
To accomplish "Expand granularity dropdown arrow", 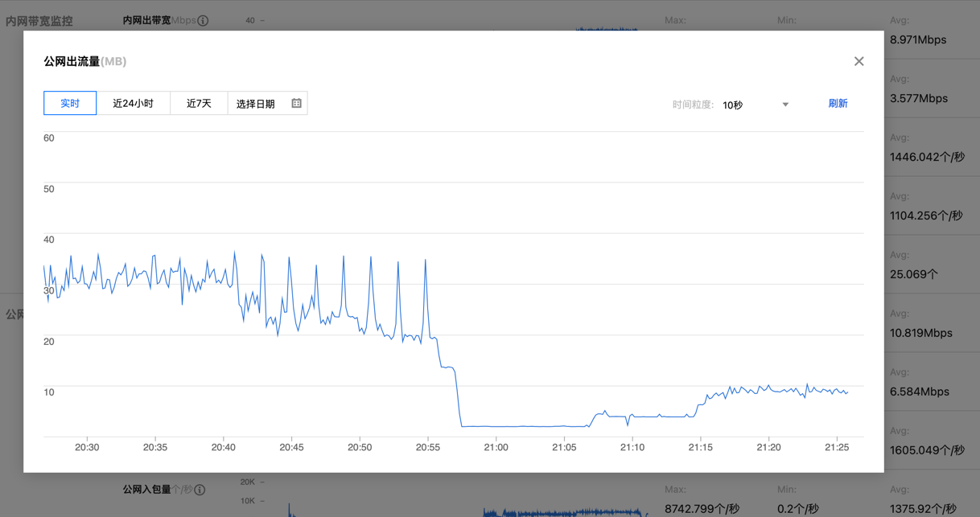I will [x=785, y=105].
